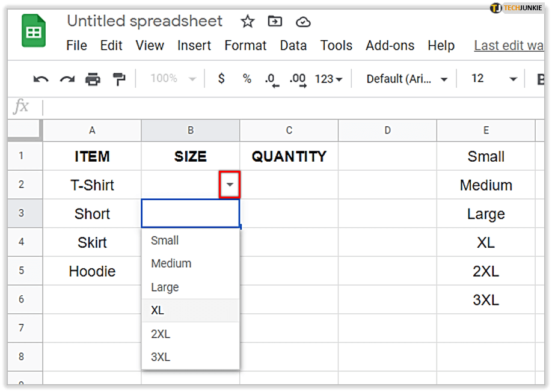Click the Google Sheets home icon
The width and height of the screenshot is (552, 392).
point(34,32)
